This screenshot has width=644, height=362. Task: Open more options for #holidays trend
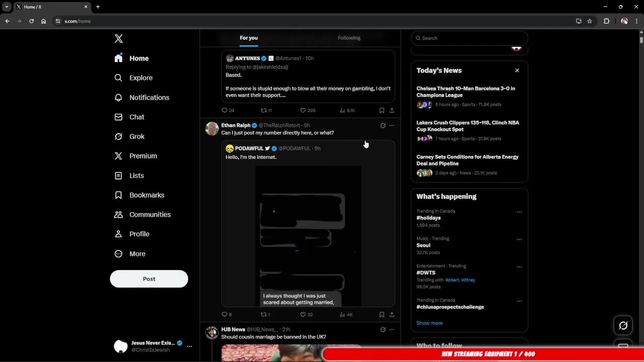(519, 212)
